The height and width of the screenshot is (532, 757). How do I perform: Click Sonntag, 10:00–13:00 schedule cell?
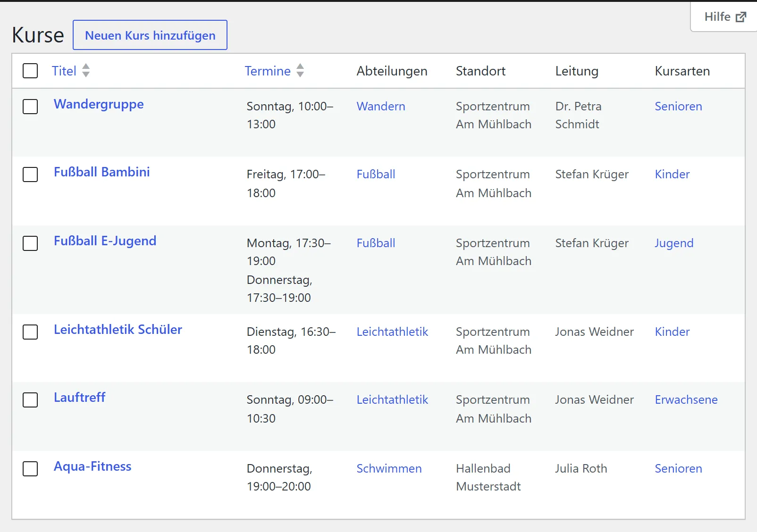[290, 116]
